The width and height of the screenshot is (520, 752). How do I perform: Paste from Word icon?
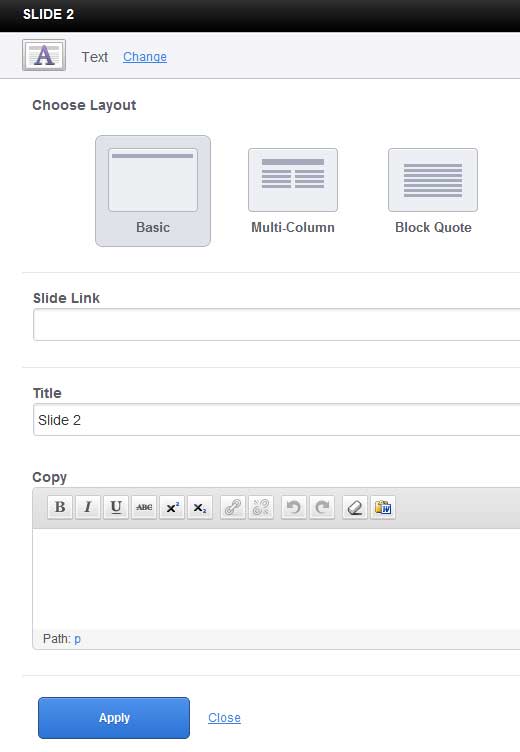click(383, 507)
